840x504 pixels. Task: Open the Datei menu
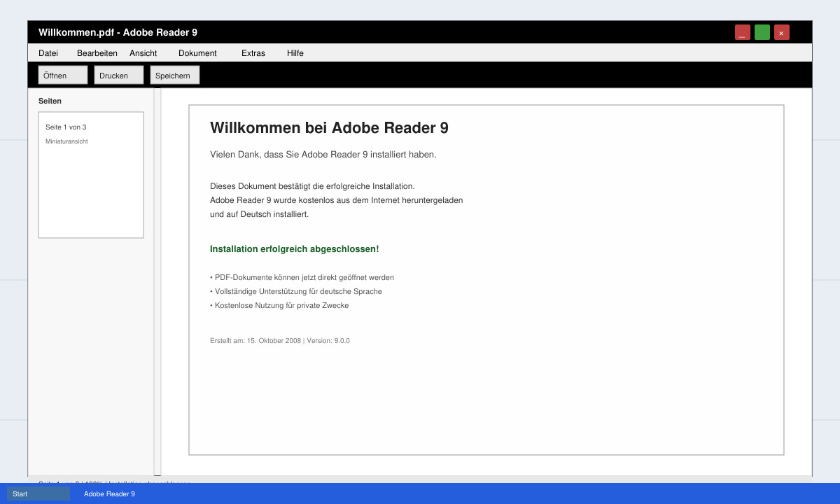click(48, 53)
